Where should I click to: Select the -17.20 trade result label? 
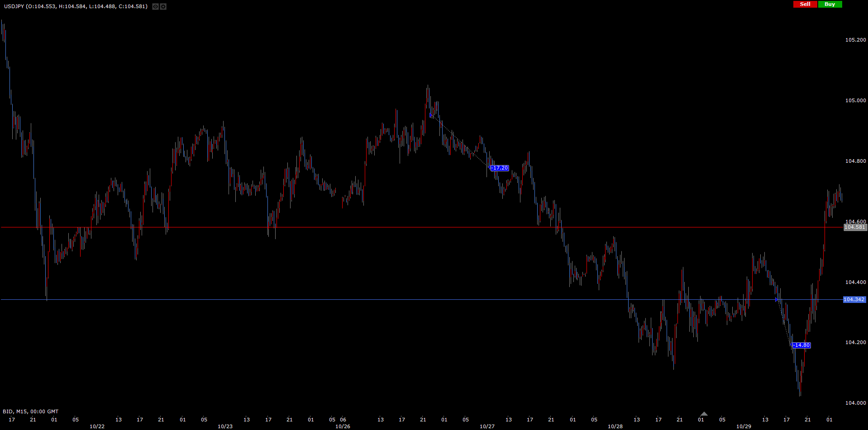tap(500, 168)
